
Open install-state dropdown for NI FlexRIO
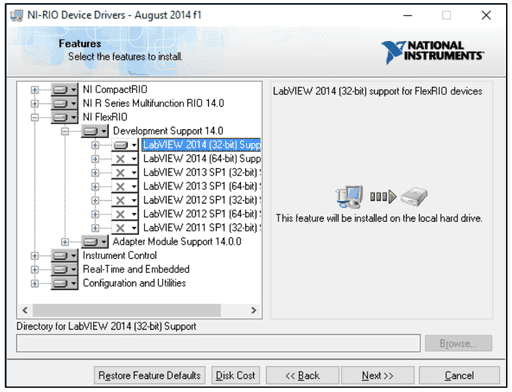[65, 117]
